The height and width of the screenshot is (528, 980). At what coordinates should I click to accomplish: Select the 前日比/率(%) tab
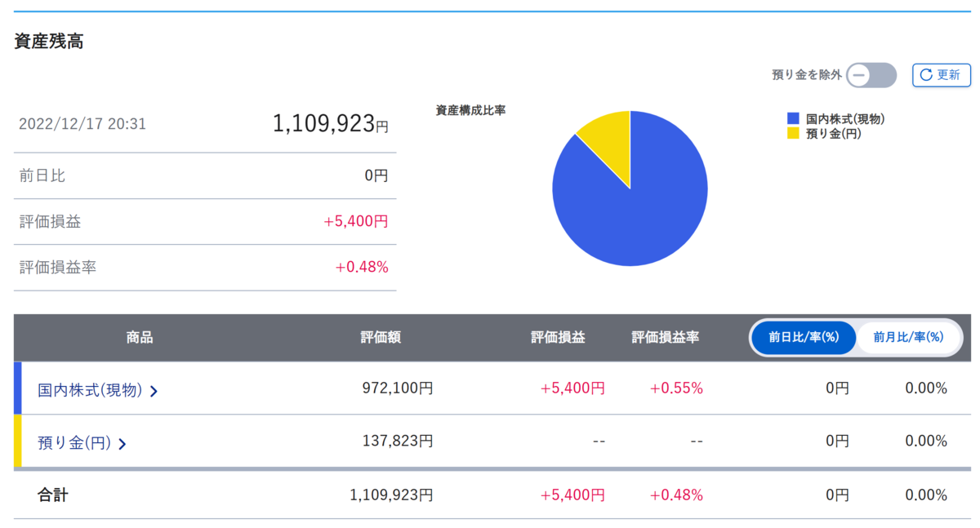coord(804,337)
